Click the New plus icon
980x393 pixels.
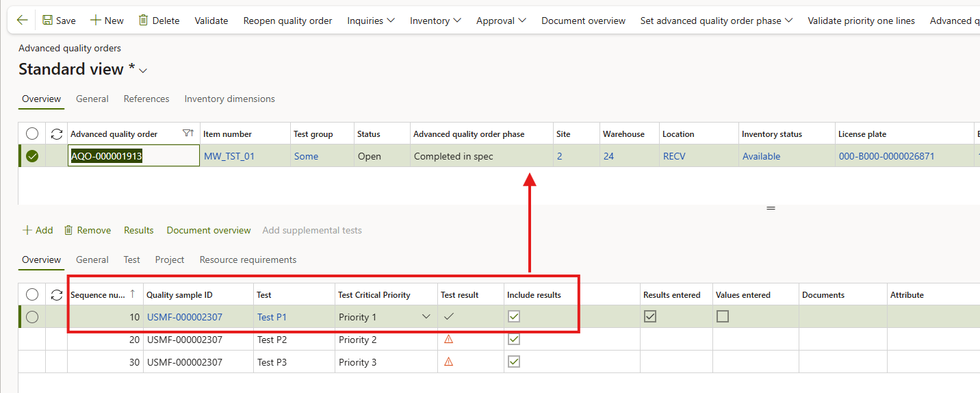(96, 21)
